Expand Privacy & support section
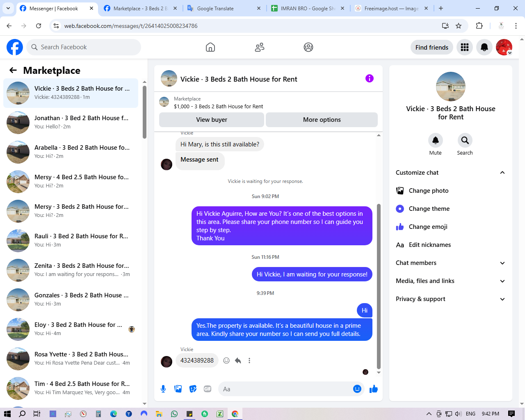This screenshot has width=525, height=420. (502, 299)
